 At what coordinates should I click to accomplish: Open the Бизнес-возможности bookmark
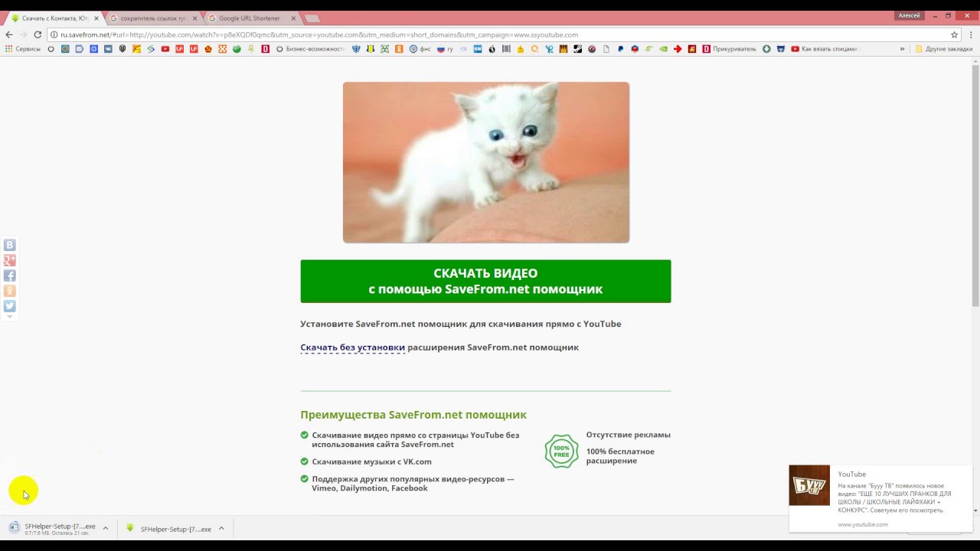[311, 49]
